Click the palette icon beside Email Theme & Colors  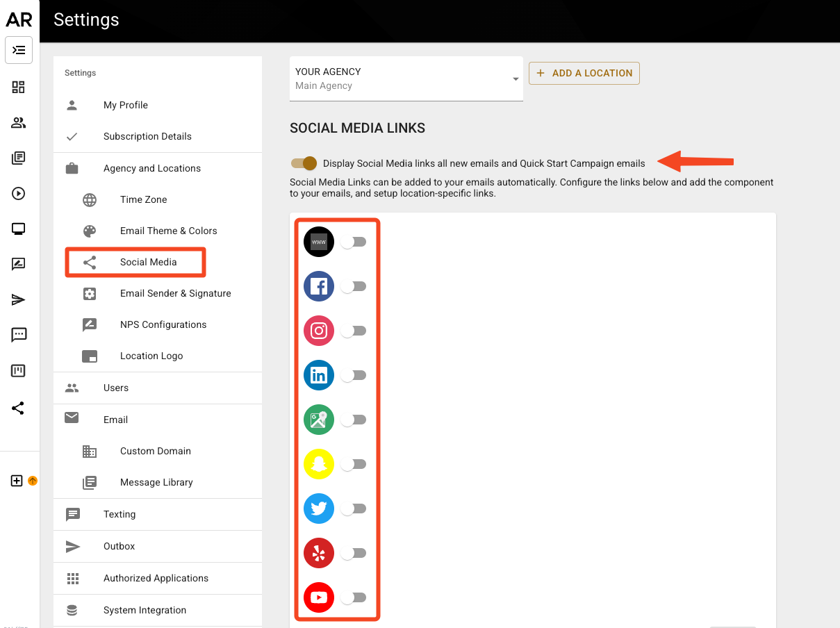[x=90, y=231]
